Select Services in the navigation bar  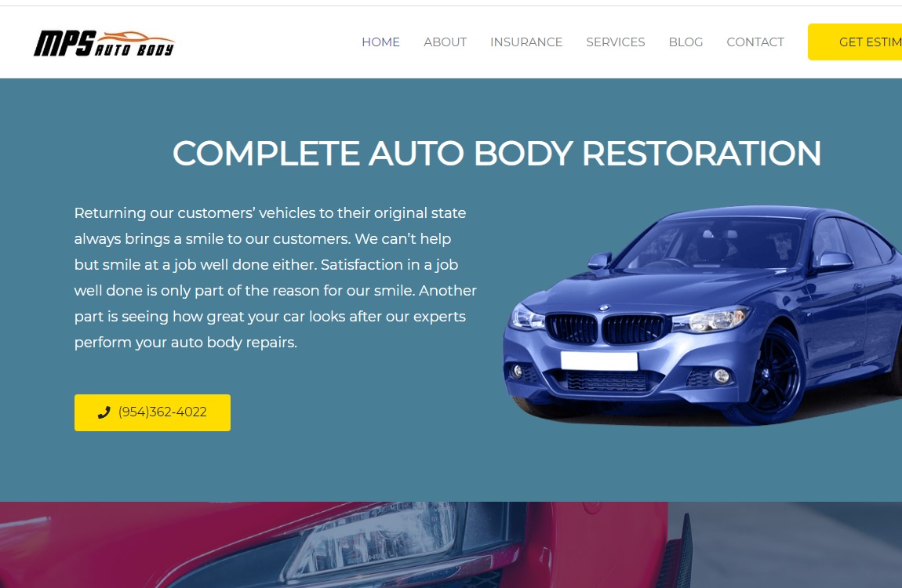[x=615, y=42]
